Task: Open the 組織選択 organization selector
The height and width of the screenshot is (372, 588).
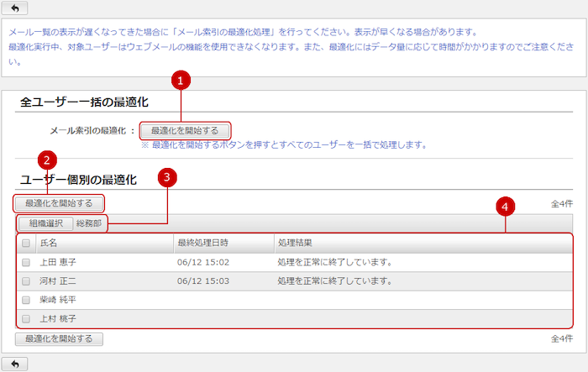Action: 45,223
